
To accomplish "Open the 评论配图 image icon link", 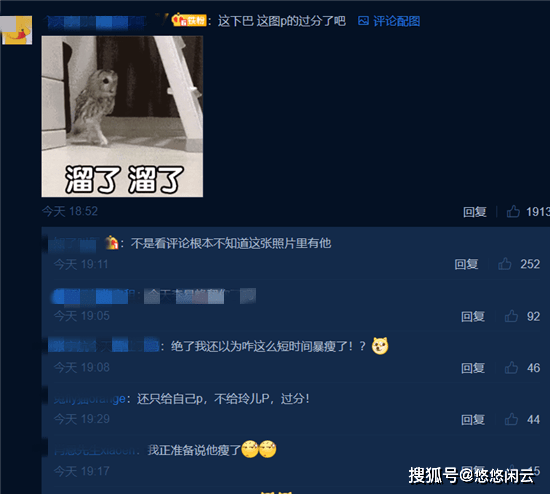I will 363,21.
